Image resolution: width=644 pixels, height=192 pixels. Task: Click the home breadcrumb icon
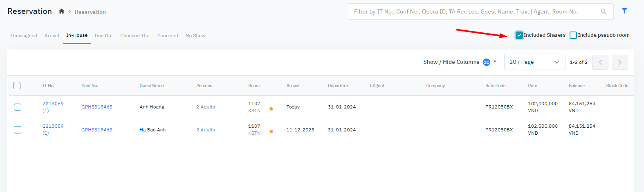[61, 11]
